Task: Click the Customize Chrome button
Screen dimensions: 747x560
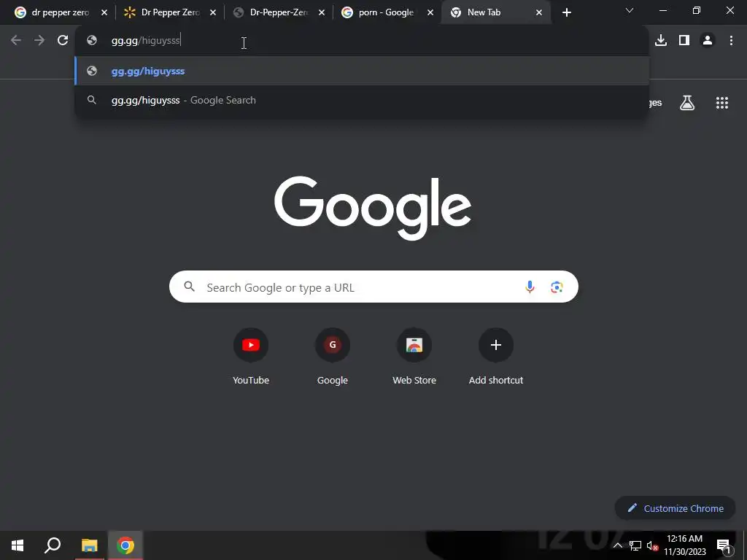Action: (x=676, y=508)
